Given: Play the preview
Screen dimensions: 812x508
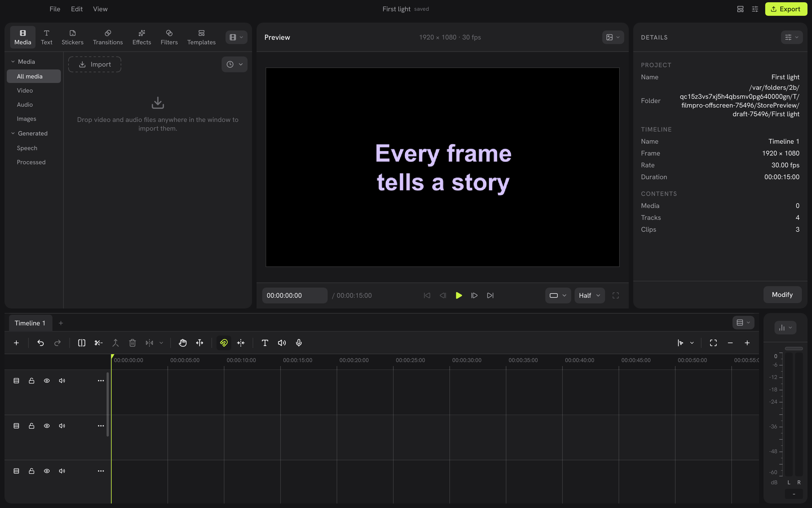Looking at the screenshot, I should [459, 295].
